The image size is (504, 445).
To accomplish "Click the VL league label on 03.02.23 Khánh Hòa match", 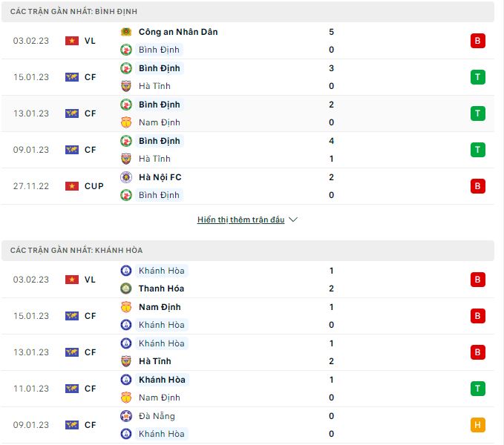I will (x=90, y=280).
